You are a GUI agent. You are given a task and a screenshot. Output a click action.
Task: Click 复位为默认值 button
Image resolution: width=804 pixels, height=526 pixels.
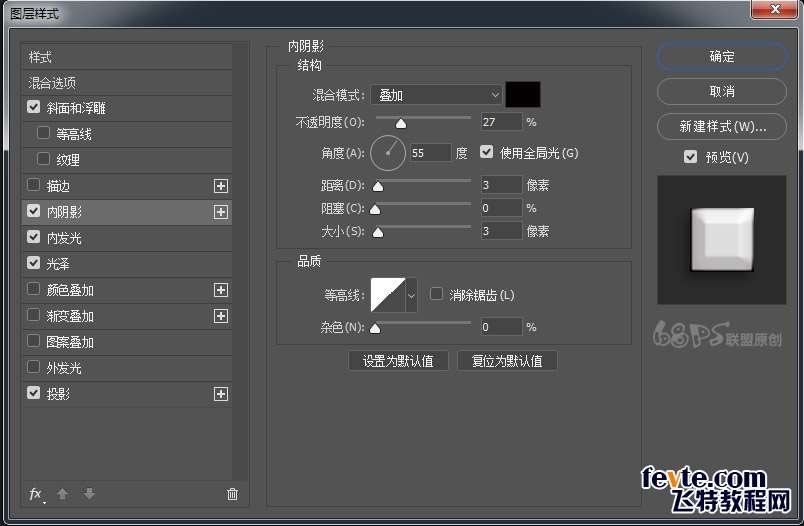pos(507,361)
